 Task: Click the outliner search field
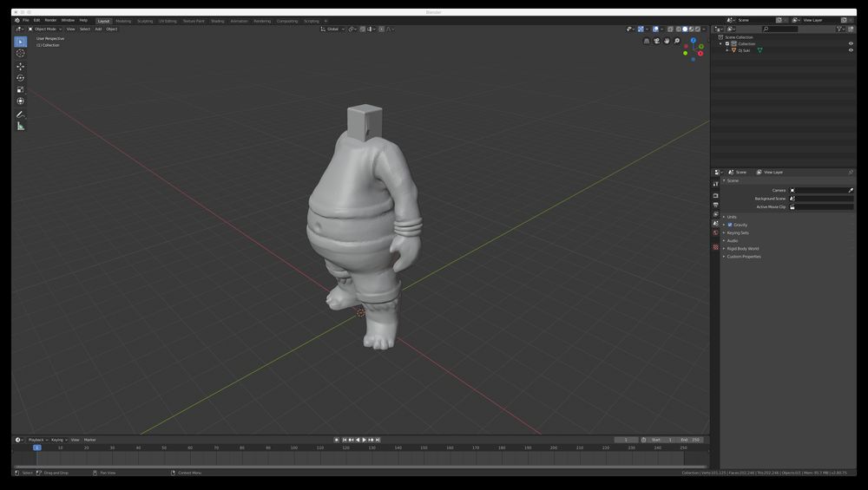[779, 29]
